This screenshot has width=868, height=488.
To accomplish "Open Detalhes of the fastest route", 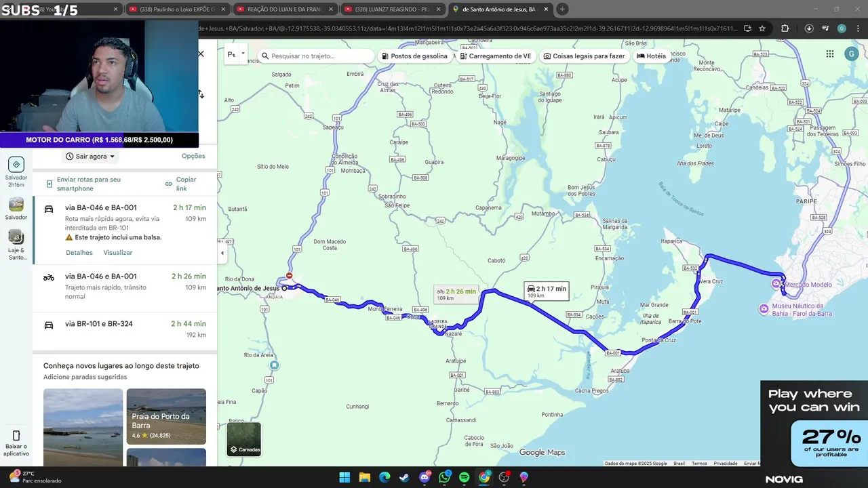I will tap(79, 253).
